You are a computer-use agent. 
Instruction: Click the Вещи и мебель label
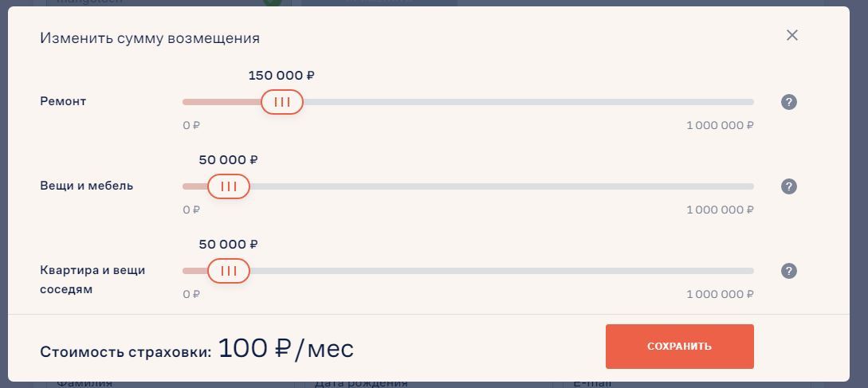coord(87,186)
